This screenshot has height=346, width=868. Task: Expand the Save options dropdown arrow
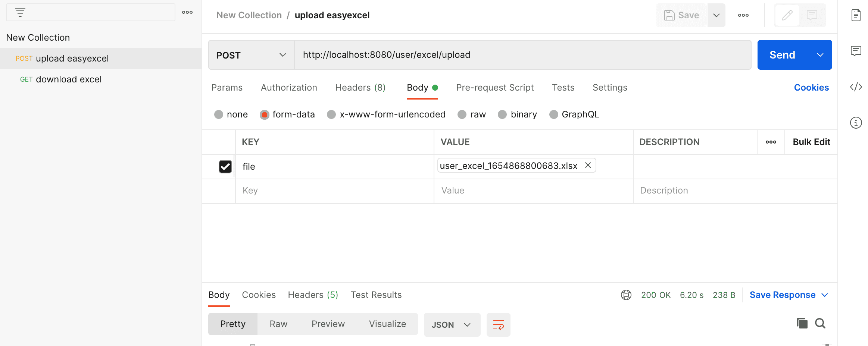coord(716,15)
